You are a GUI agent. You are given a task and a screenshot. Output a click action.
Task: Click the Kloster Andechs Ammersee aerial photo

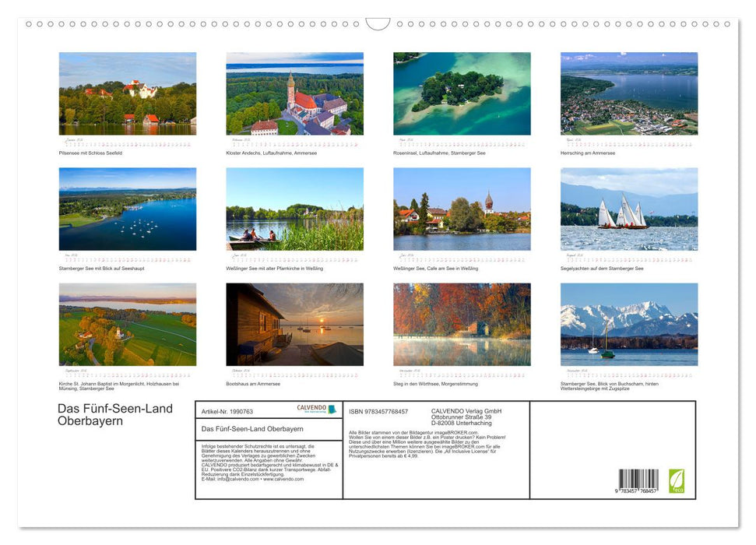click(x=294, y=93)
